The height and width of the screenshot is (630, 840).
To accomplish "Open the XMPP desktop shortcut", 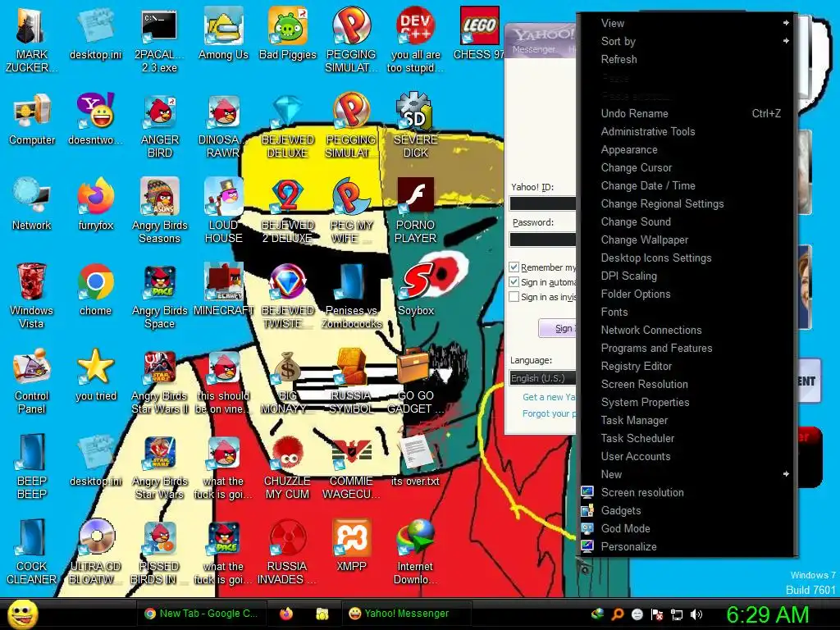I will point(351,546).
